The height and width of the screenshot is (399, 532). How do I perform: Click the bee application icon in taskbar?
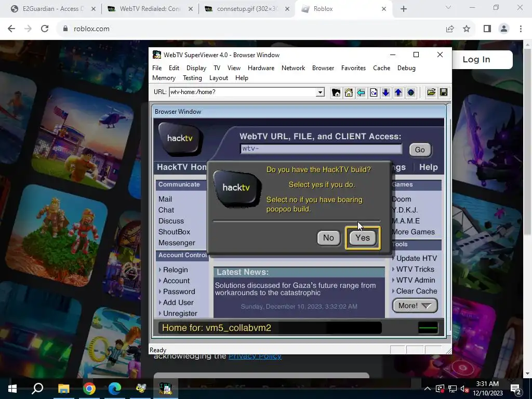140,388
